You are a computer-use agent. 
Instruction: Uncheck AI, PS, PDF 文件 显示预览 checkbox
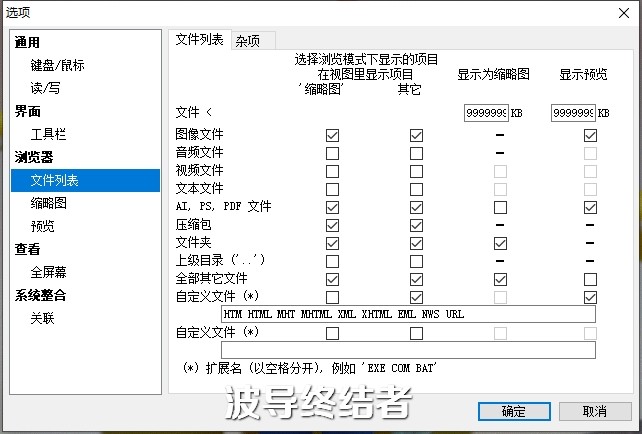click(590, 208)
